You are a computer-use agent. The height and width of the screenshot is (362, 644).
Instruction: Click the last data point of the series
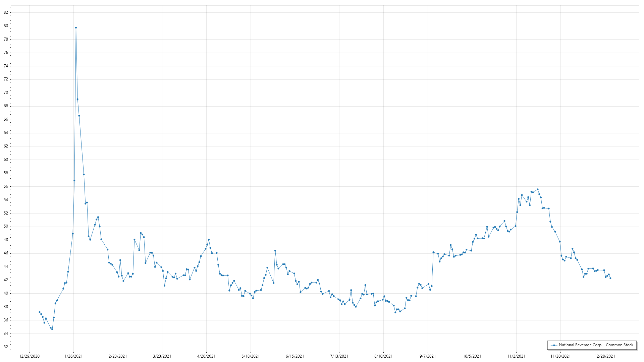(x=610, y=278)
